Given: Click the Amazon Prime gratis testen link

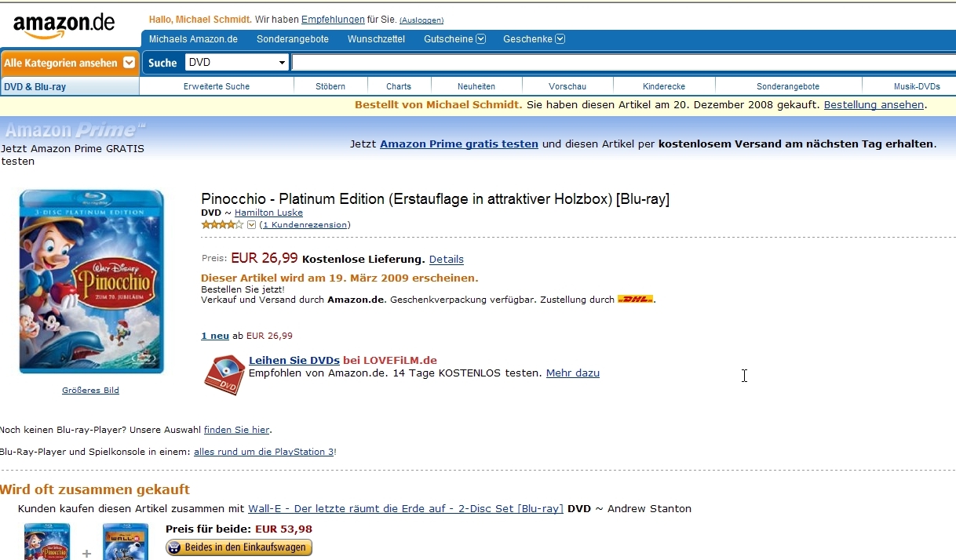Looking at the screenshot, I should coord(458,144).
